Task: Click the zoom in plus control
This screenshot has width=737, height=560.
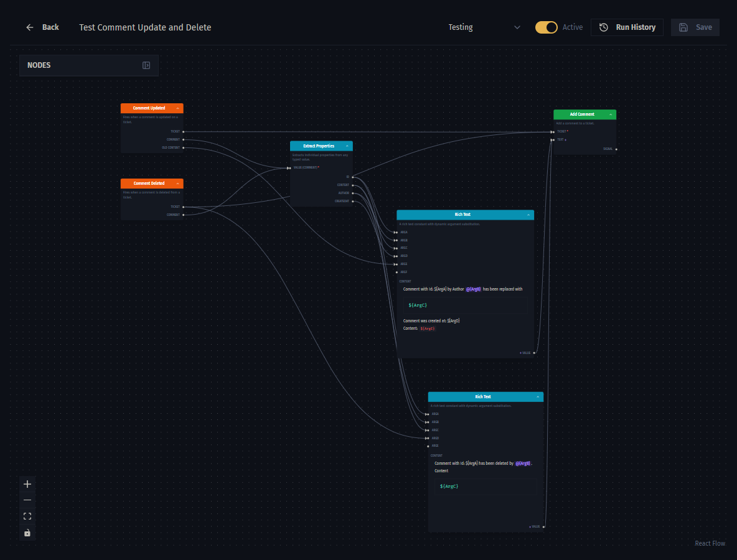Action: (x=27, y=484)
